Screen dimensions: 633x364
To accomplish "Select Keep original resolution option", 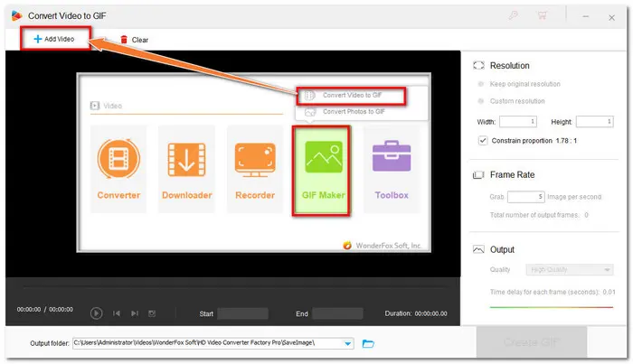I will (520, 84).
